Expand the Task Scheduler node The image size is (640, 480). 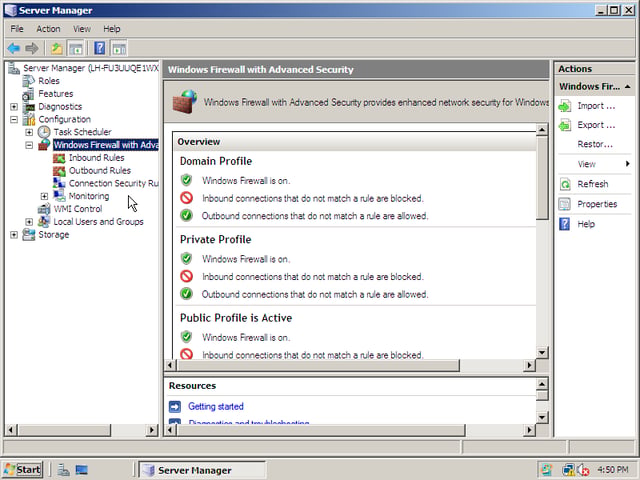pos(29,132)
